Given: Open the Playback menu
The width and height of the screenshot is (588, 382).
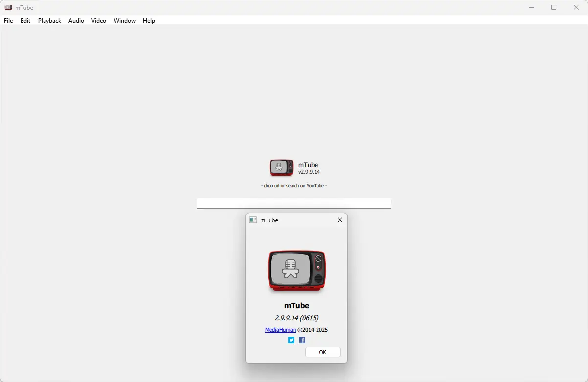Looking at the screenshot, I should [x=49, y=21].
